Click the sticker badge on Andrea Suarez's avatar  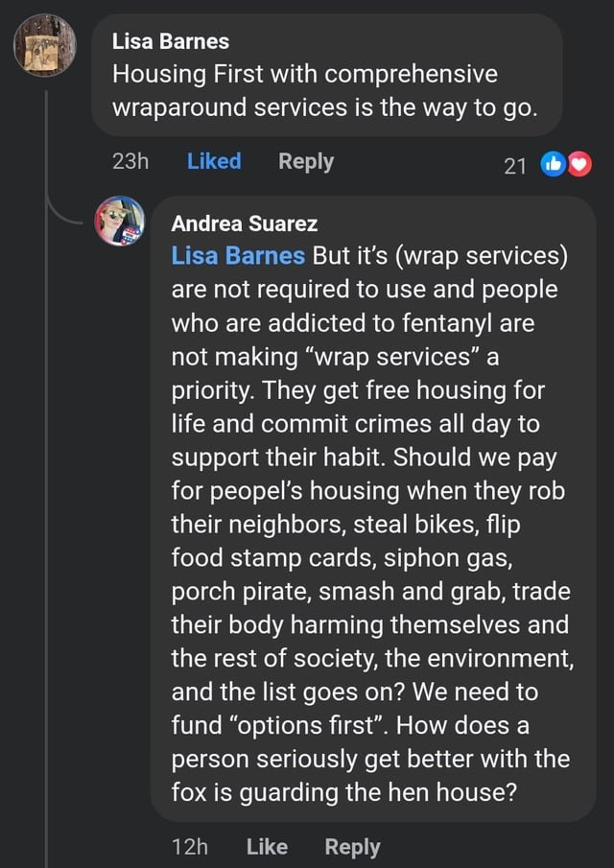coord(131,236)
